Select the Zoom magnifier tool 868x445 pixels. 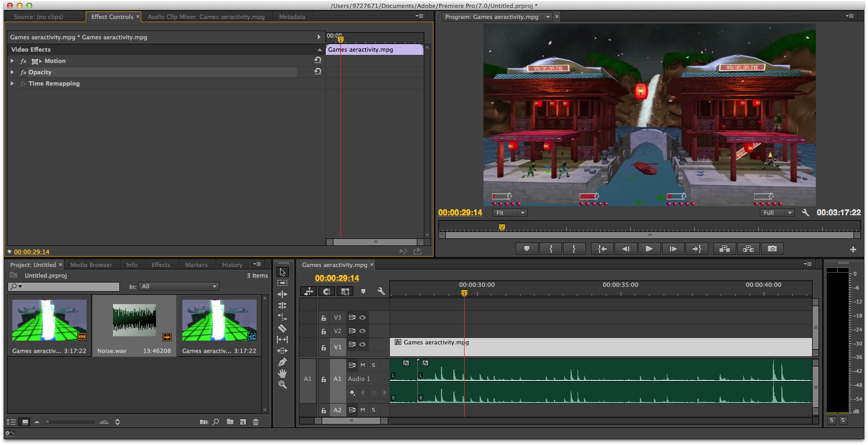(x=282, y=385)
